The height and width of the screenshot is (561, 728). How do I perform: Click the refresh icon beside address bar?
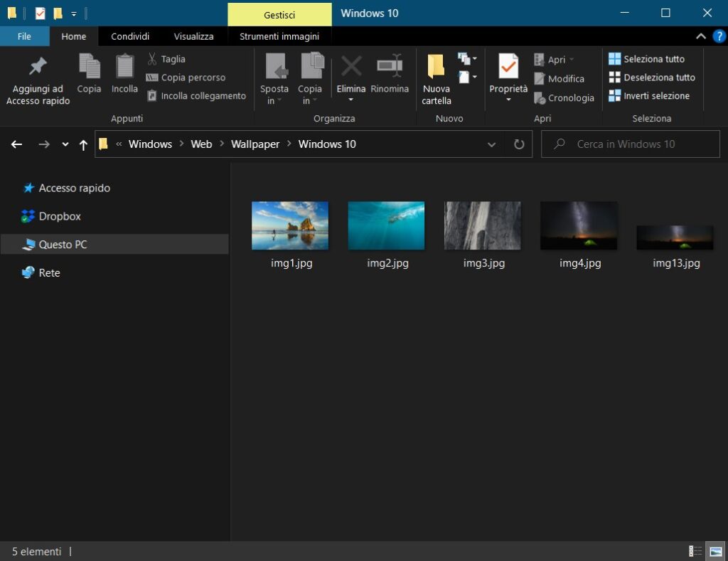pyautogui.click(x=519, y=144)
